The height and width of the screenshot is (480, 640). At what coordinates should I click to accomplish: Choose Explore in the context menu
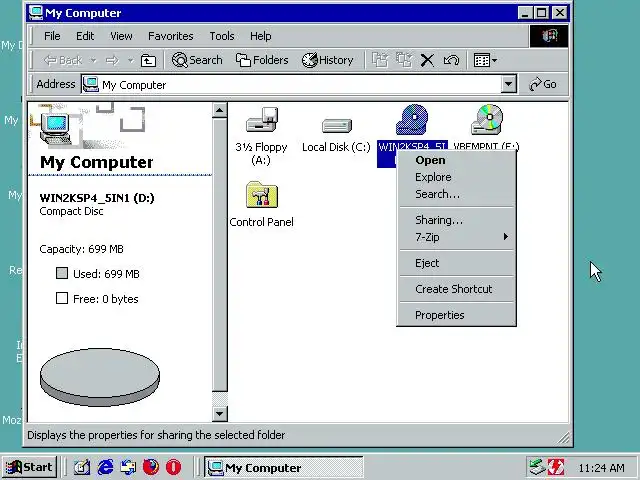coord(456,177)
